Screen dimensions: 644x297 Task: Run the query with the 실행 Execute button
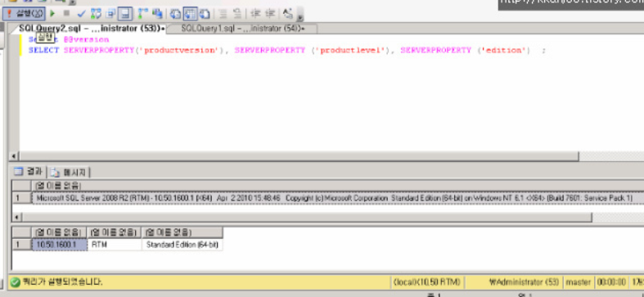tap(24, 14)
